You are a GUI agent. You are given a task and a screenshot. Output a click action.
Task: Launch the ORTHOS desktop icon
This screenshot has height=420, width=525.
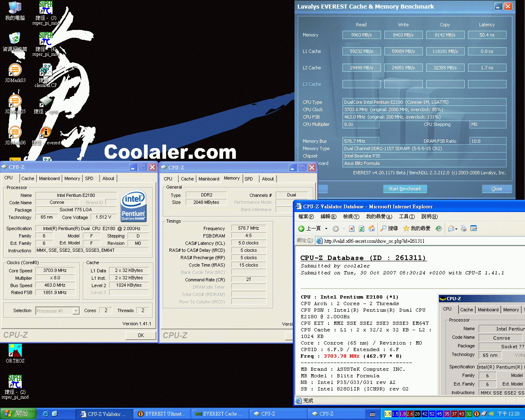15,354
